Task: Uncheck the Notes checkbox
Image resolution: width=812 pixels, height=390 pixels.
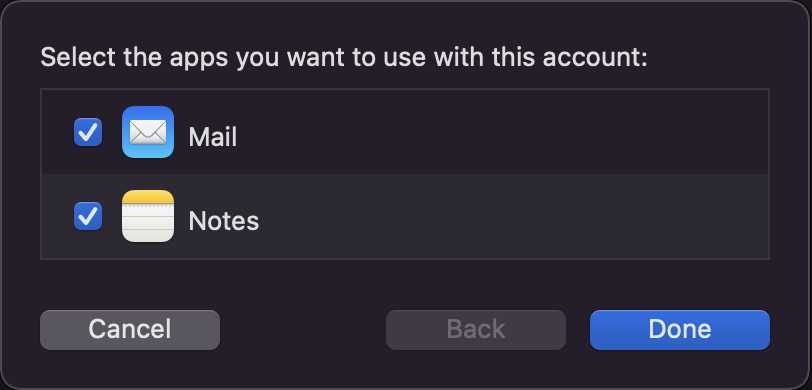Action: pos(88,216)
